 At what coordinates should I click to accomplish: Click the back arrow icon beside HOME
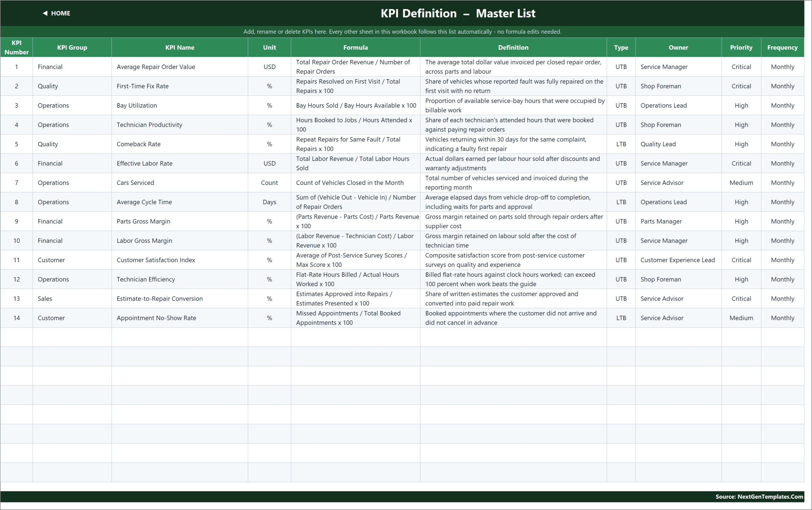point(45,13)
